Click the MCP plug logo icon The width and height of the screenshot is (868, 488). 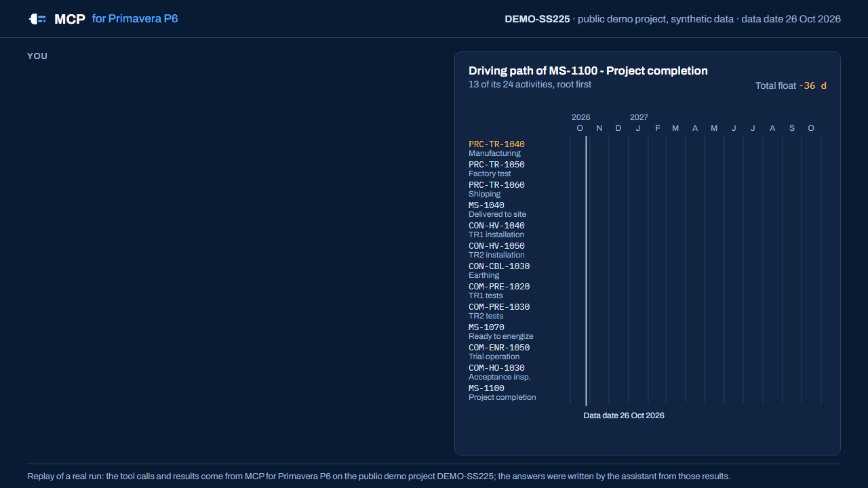coord(37,19)
